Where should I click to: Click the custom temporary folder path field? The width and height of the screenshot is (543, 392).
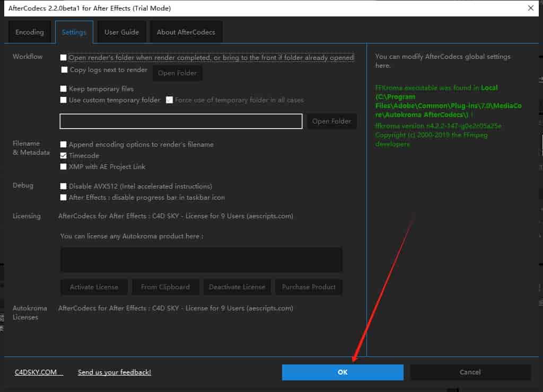(x=181, y=121)
